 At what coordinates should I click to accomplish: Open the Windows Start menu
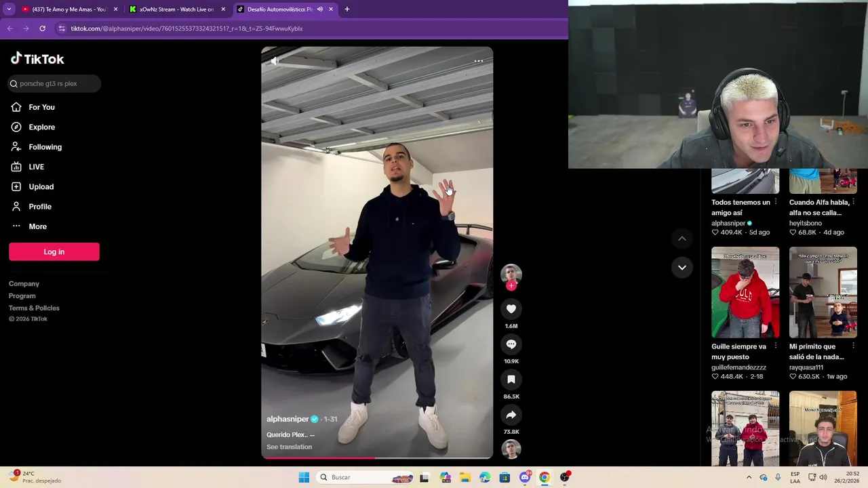(x=304, y=477)
